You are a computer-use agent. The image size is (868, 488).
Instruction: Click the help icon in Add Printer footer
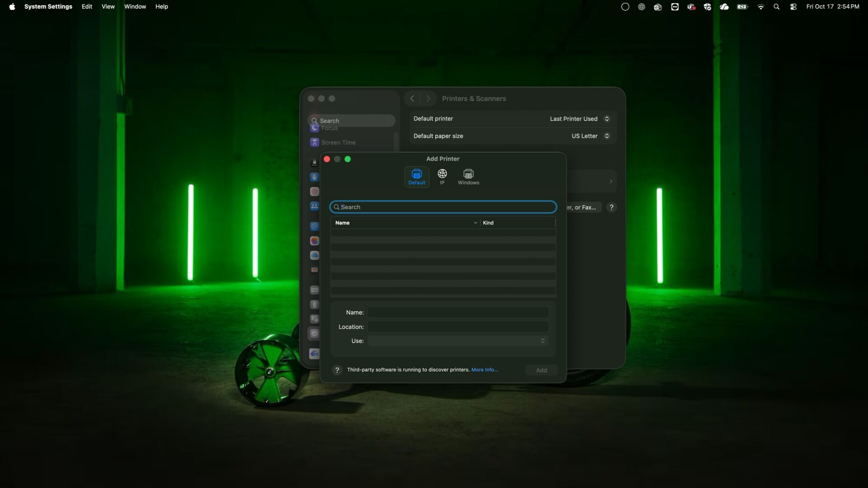pos(337,370)
